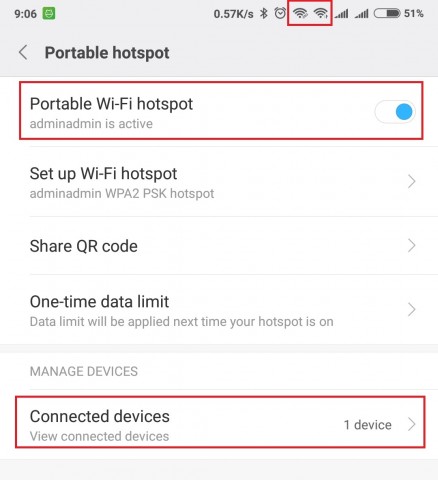Tap the Bluetooth icon in the status bar

(x=264, y=13)
